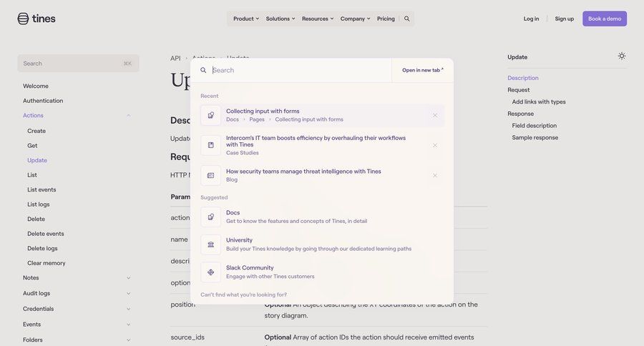Click the Intercom case study icon

point(210,145)
